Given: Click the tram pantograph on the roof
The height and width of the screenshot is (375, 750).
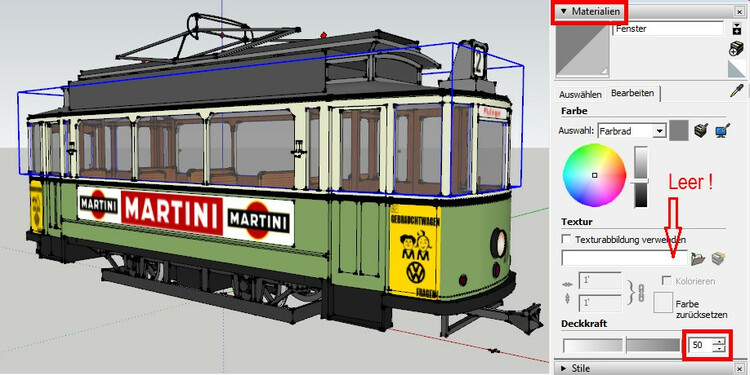Looking at the screenshot, I should point(209,38).
